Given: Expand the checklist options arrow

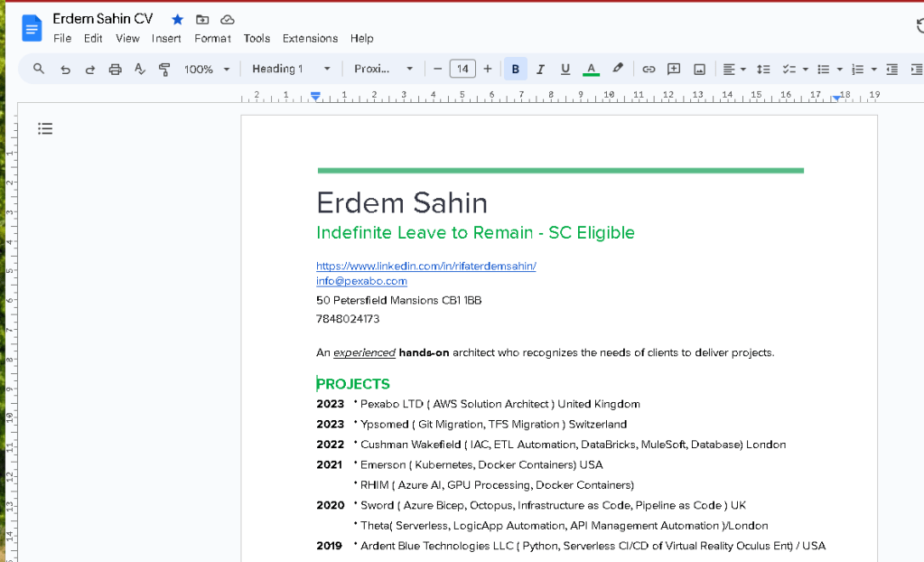Looking at the screenshot, I should click(x=806, y=70).
